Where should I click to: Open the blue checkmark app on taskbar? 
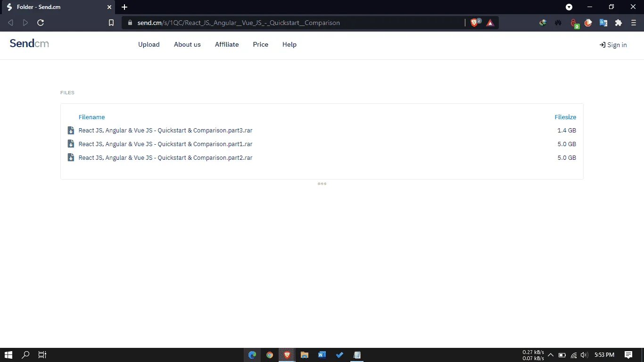point(339,355)
